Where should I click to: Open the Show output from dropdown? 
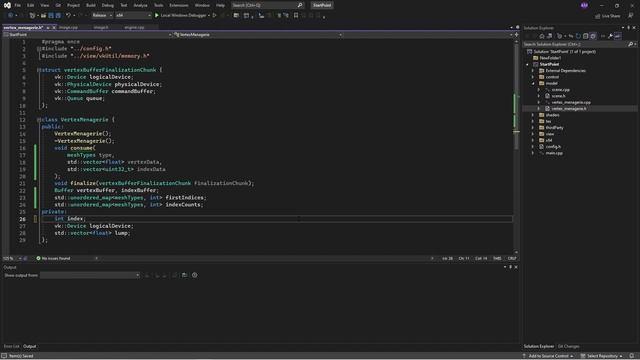(x=90, y=275)
